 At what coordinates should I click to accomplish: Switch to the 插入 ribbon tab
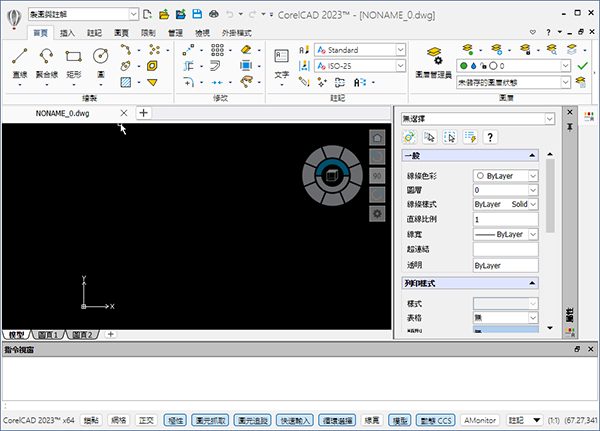pos(67,33)
